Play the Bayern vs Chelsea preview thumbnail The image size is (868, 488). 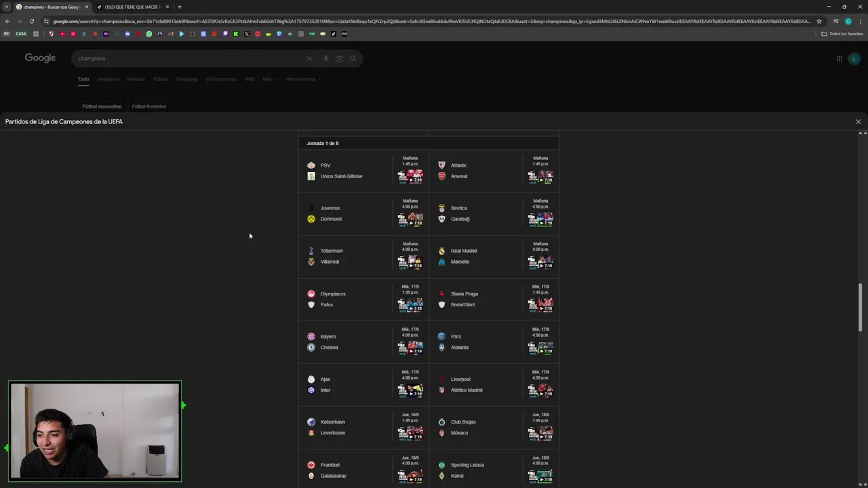click(410, 348)
